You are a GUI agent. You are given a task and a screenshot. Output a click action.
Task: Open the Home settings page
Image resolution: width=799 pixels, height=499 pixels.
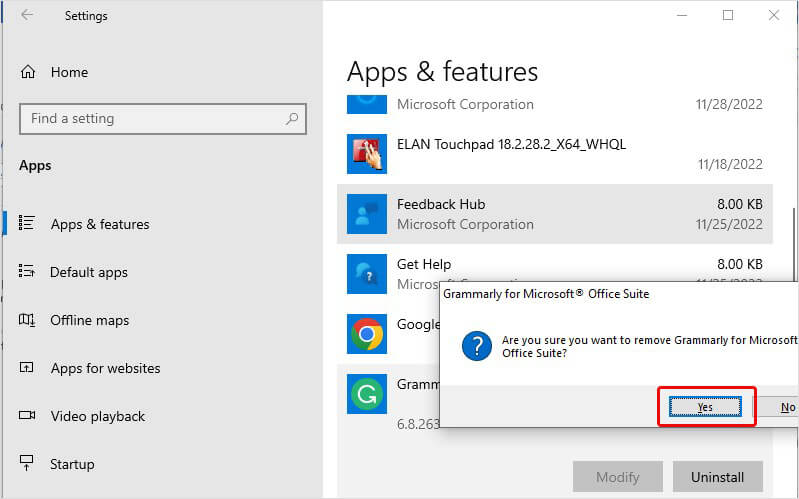69,72
